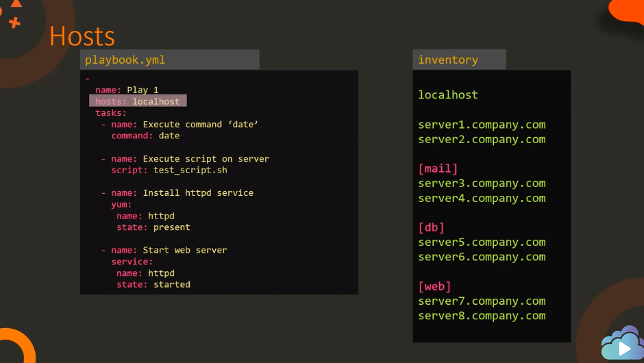Click the highlighted 'hosts: localhost' line
The width and height of the screenshot is (644, 363).
[x=138, y=101]
